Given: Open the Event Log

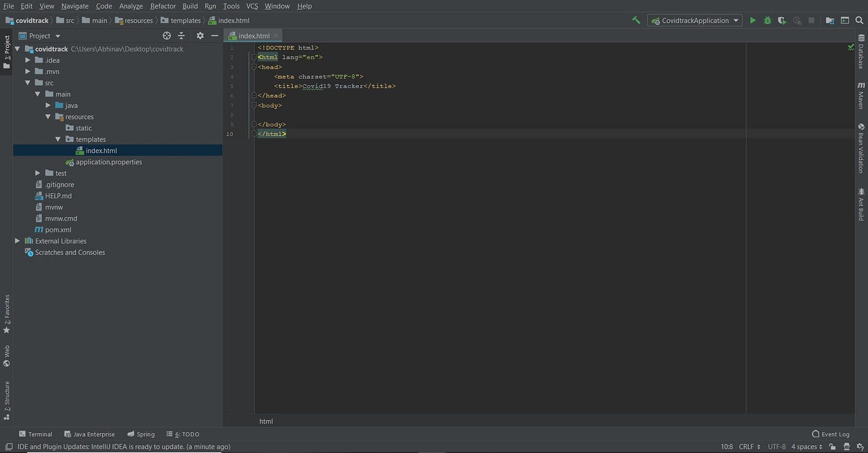Looking at the screenshot, I should tap(830, 434).
